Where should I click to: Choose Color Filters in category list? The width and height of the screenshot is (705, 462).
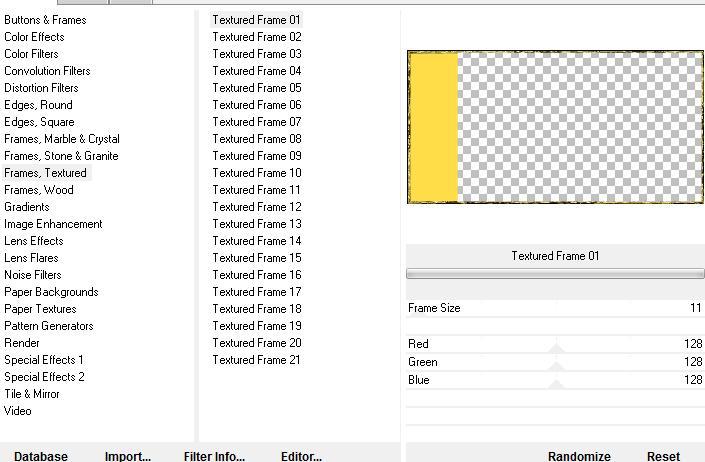pos(31,54)
